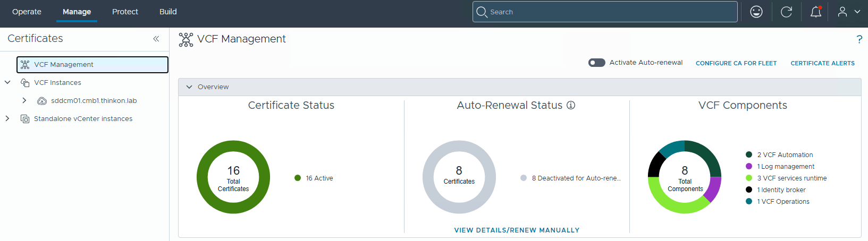Click the Deactivated for Auto-renewal grey dot
Image resolution: width=868 pixels, height=241 pixels.
click(x=524, y=178)
